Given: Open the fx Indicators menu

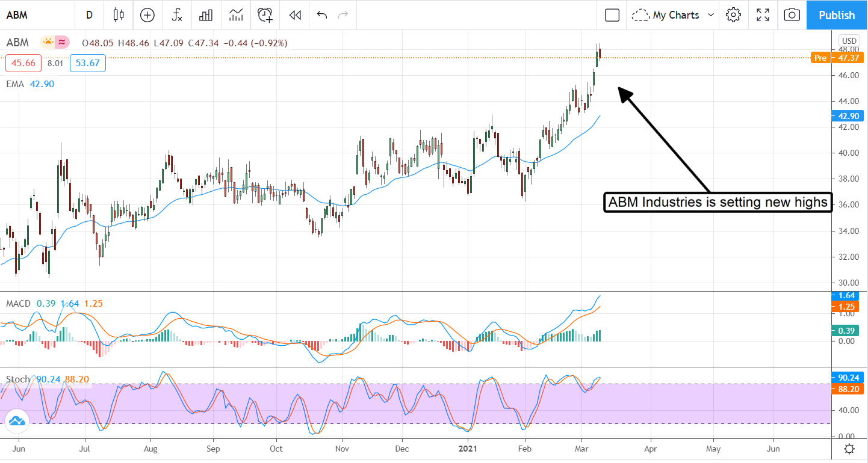Looking at the screenshot, I should point(177,15).
